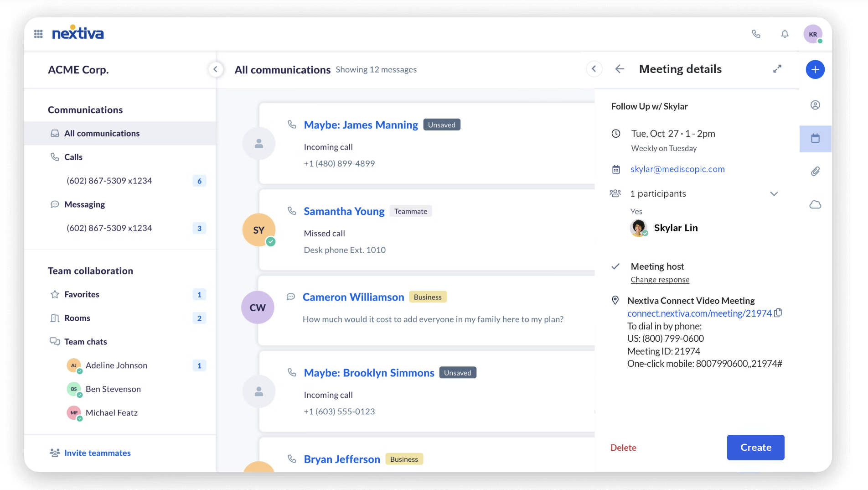This screenshot has height=490, width=868.
Task: Collapse the ACME Corp. left sidebar
Action: pyautogui.click(x=215, y=69)
